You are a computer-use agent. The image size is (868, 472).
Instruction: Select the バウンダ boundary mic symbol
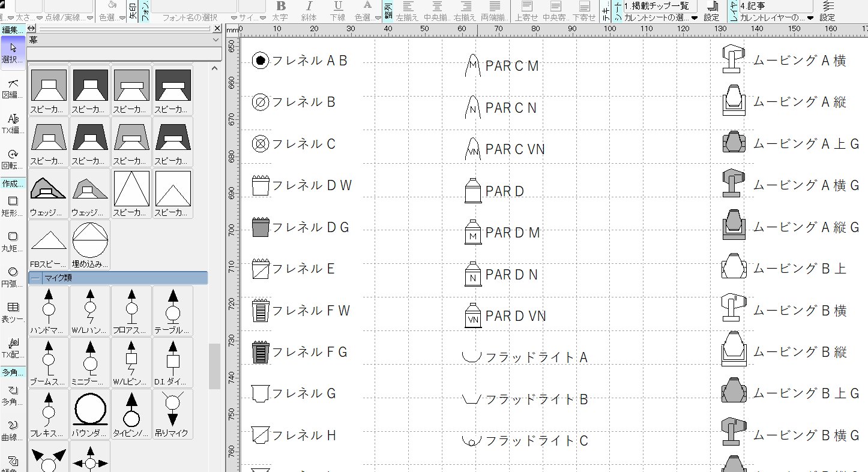click(x=90, y=414)
